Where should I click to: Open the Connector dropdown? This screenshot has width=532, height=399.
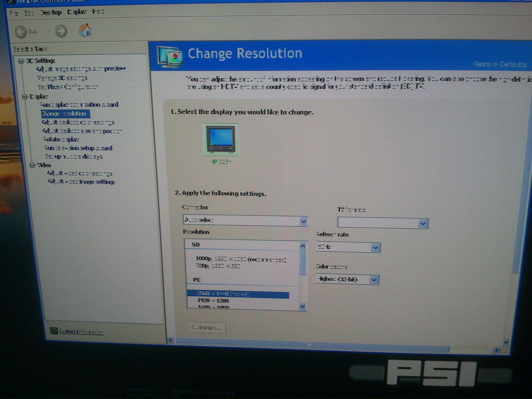(245, 221)
